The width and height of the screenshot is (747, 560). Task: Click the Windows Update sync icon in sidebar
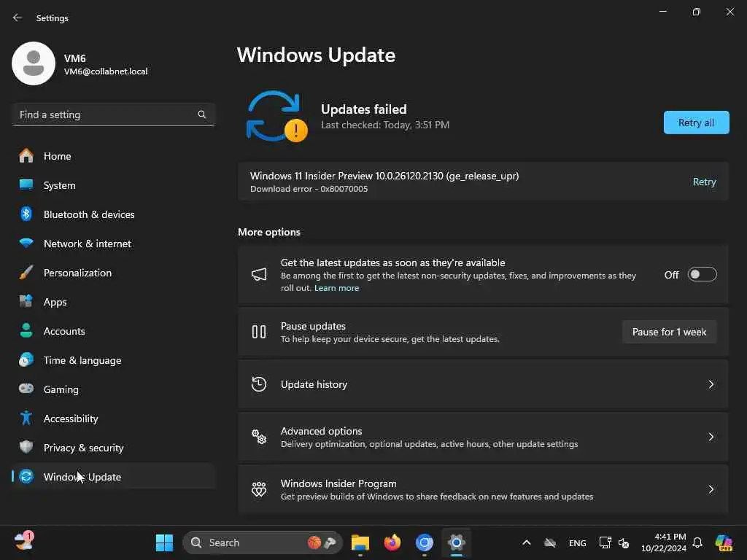tap(26, 476)
